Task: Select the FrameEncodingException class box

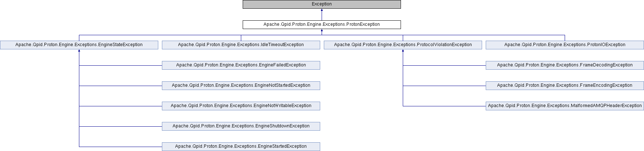Action: tap(565, 86)
